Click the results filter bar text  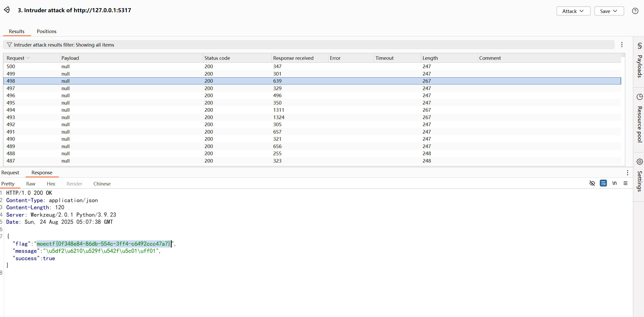[64, 45]
